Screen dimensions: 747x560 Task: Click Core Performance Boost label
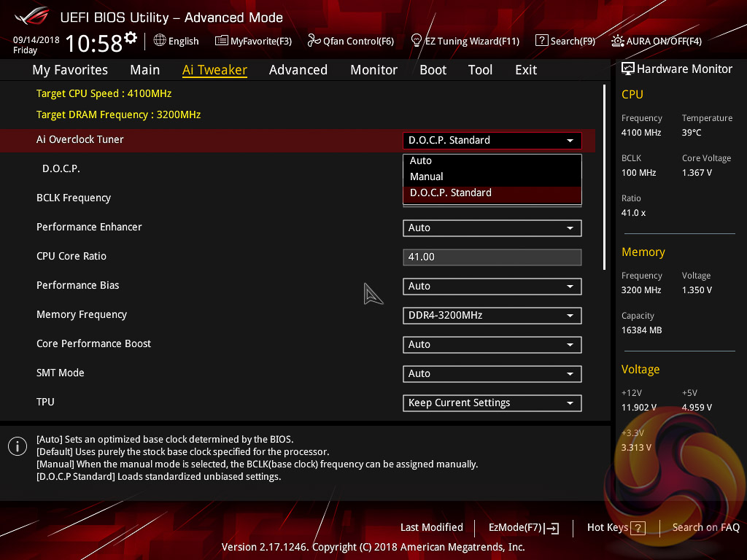93,343
